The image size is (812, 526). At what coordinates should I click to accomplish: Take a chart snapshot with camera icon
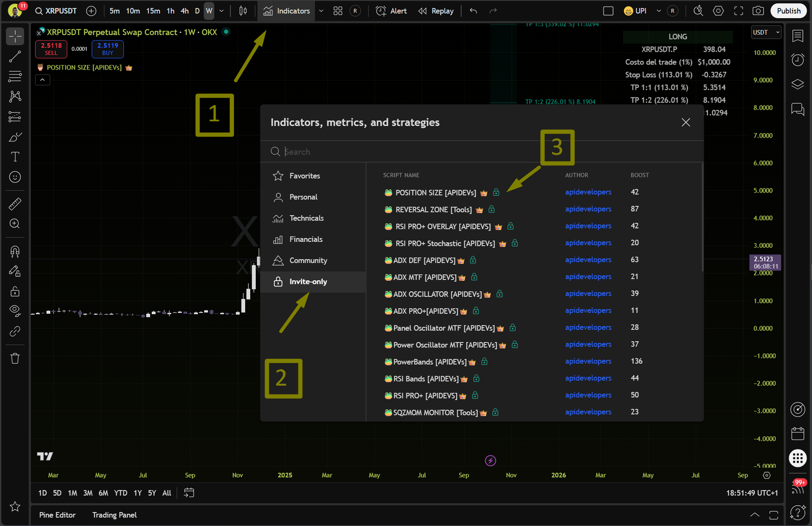pyautogui.click(x=758, y=11)
